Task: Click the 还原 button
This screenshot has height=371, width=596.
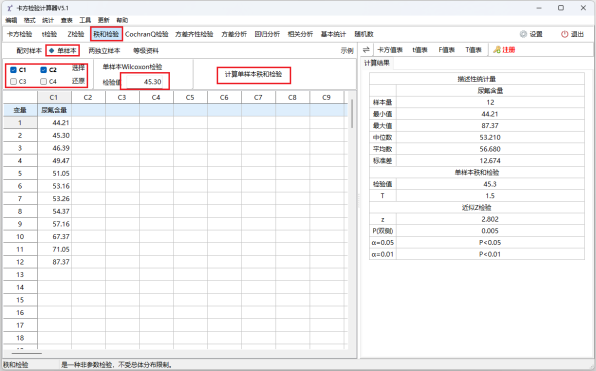Action: click(x=78, y=81)
